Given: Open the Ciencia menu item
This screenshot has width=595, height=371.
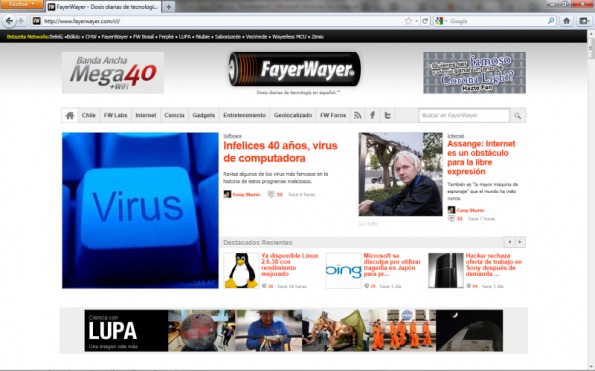Looking at the screenshot, I should [174, 115].
